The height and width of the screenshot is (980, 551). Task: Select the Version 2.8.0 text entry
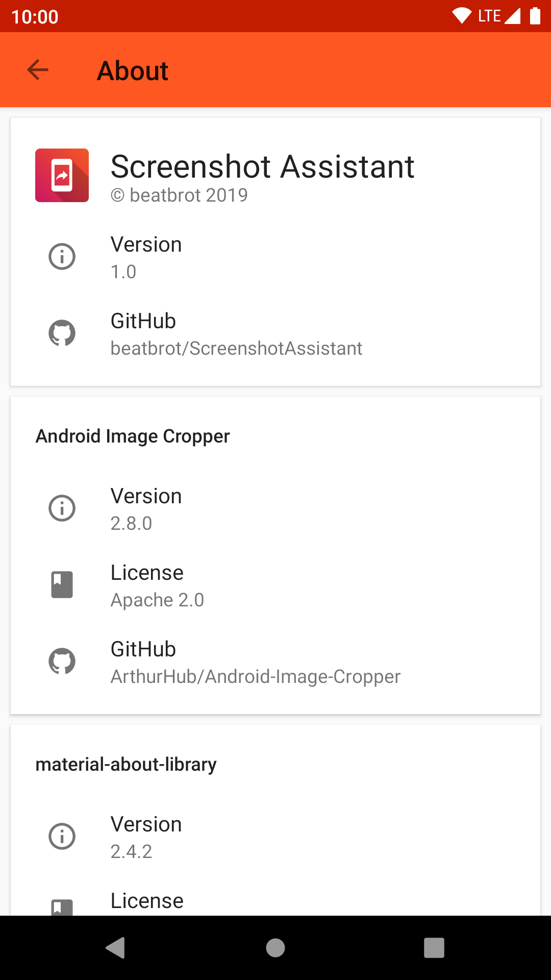pos(146,509)
